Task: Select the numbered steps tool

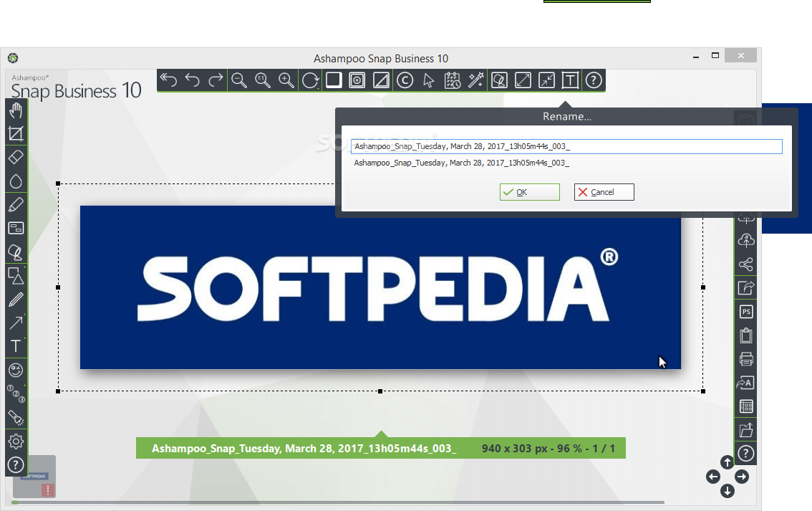Action: (x=16, y=394)
